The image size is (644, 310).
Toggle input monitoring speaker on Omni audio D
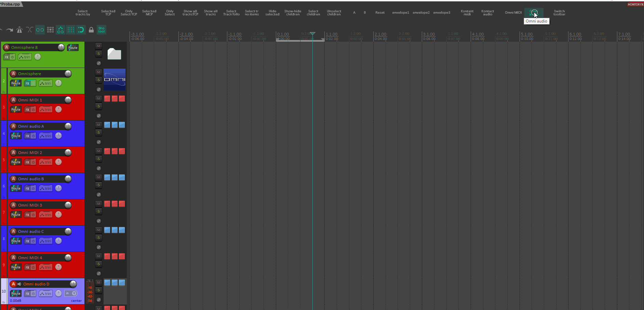coord(19,284)
